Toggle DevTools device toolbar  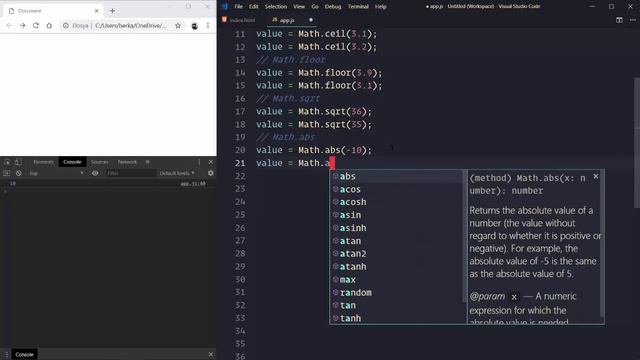[18, 162]
